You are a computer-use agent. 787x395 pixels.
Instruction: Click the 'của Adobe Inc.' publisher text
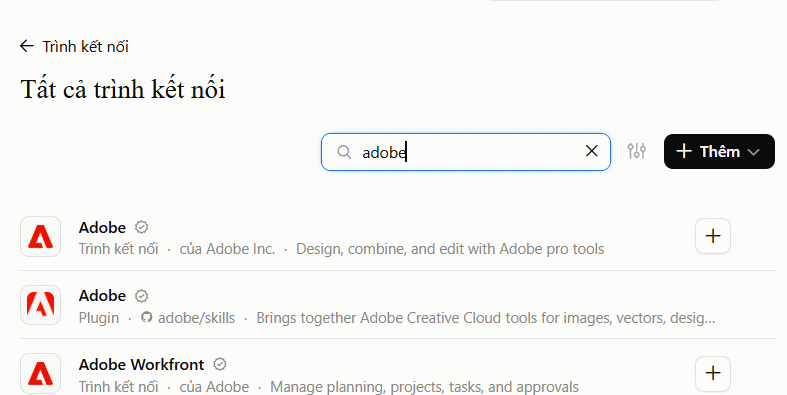pos(227,249)
